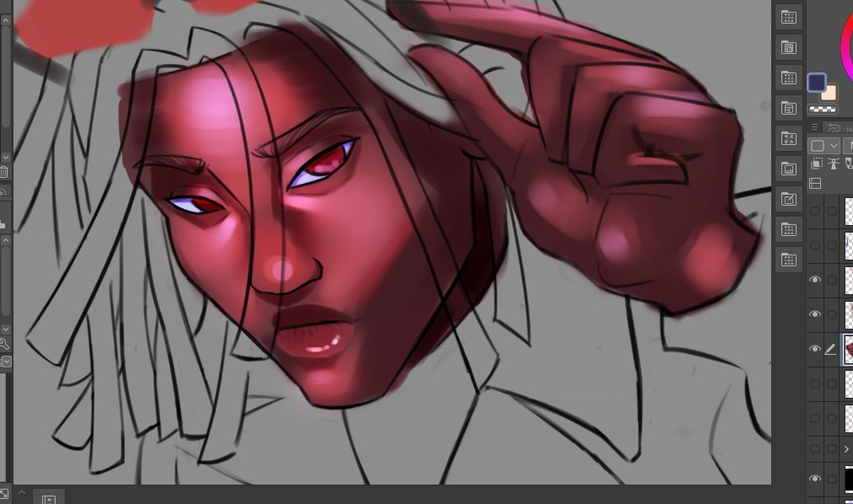This screenshot has height=504, width=853.
Task: Expand the collapsed layer folder chevron
Action: 846,449
